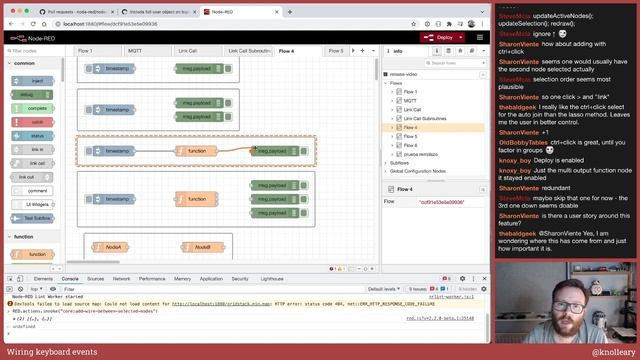Open the Node-RED hamburger main menu

pos(480,38)
